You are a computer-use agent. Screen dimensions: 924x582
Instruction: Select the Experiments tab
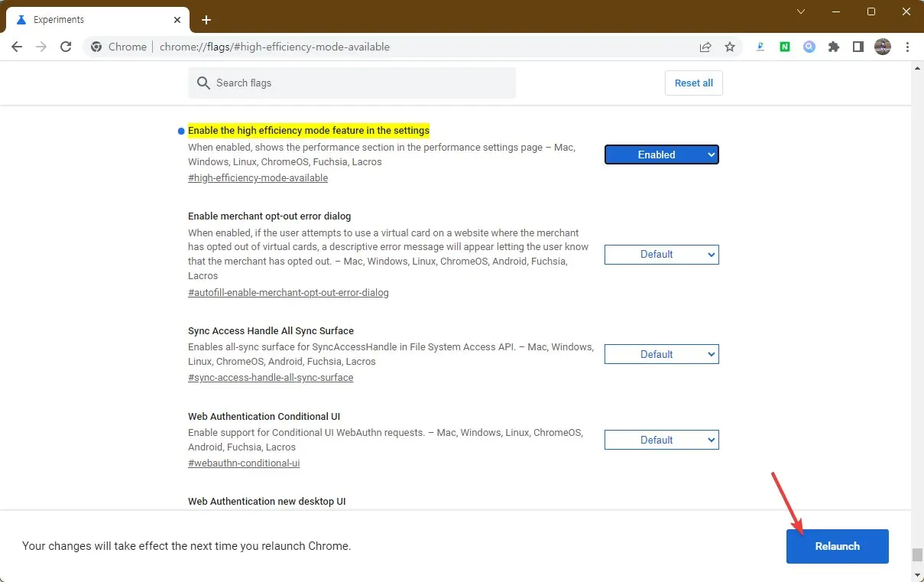99,20
